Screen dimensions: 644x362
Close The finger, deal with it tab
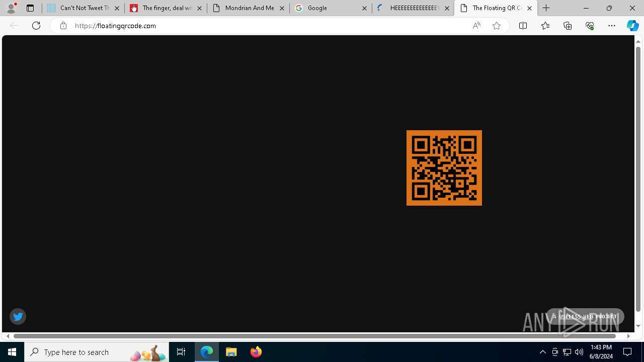pos(199,8)
